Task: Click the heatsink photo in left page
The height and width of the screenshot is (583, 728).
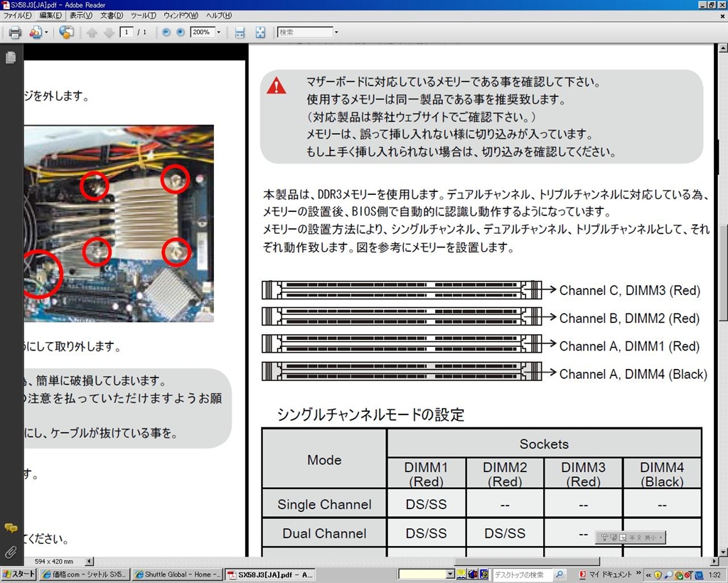Action: click(119, 223)
